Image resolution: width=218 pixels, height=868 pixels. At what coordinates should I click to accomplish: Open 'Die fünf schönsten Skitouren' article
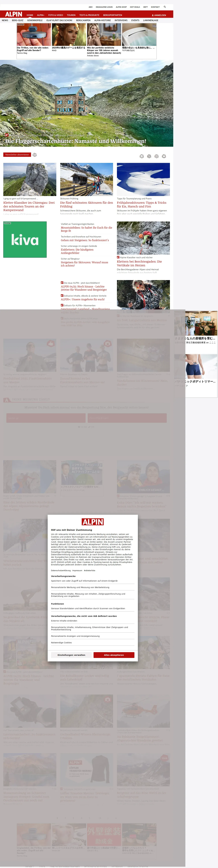pyautogui.click(x=86, y=205)
